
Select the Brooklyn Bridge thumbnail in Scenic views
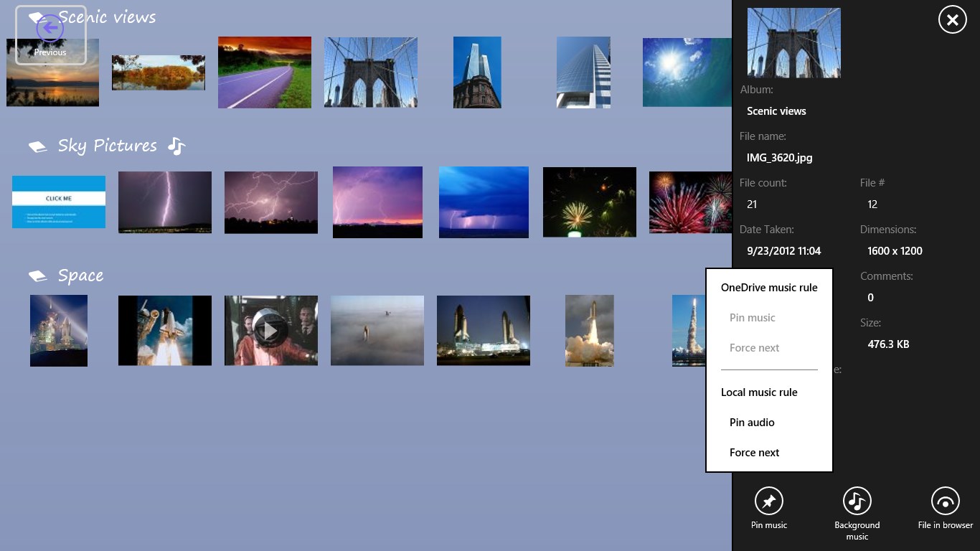click(370, 72)
